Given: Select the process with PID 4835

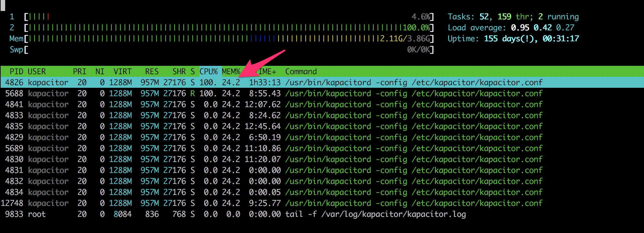Looking at the screenshot, I should tap(322, 126).
